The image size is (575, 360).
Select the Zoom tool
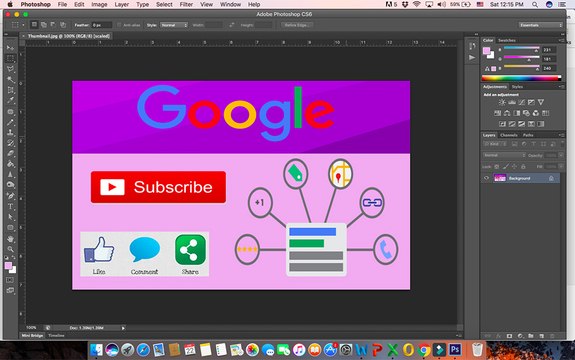10,249
